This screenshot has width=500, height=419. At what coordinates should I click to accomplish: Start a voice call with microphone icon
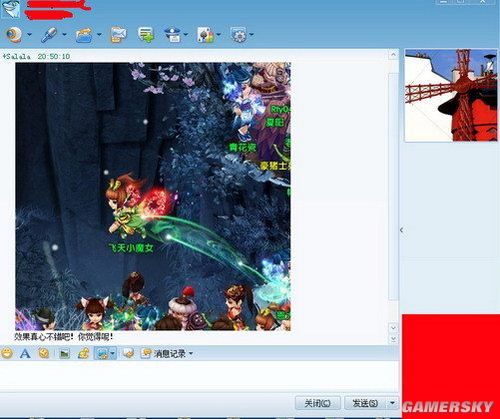tap(49, 35)
